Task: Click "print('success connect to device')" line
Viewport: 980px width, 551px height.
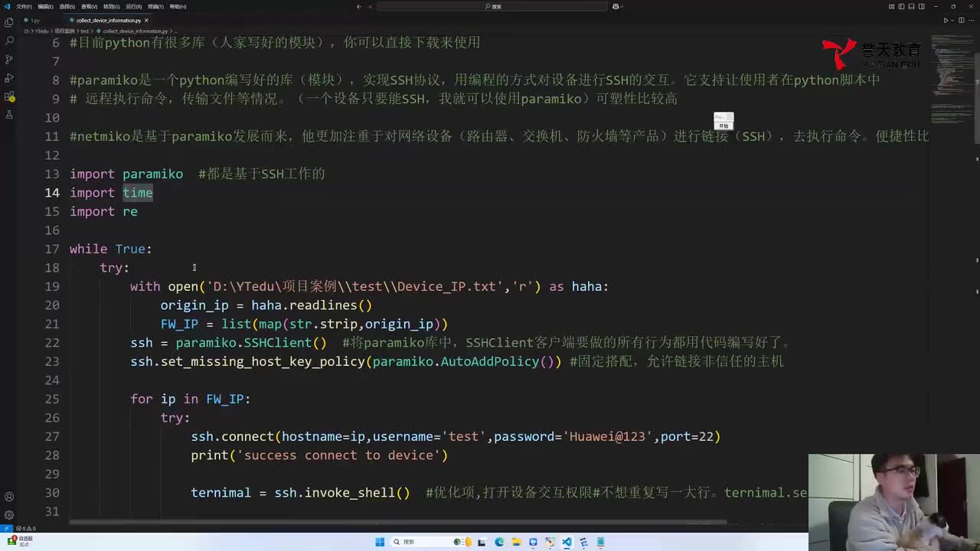Action: [319, 455]
